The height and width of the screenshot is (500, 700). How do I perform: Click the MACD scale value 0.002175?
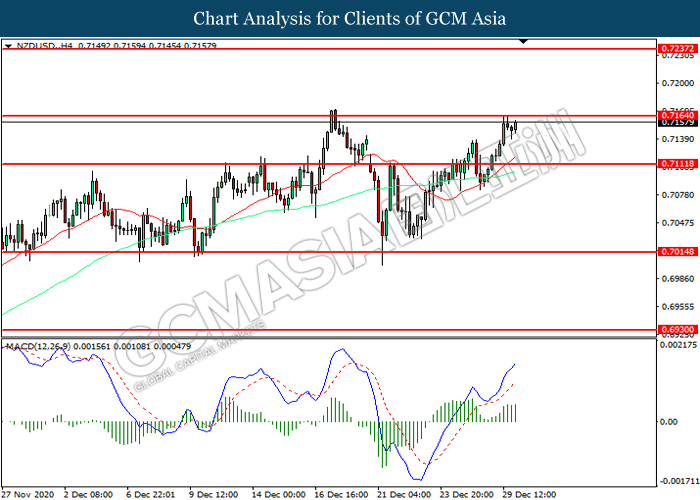(x=678, y=345)
